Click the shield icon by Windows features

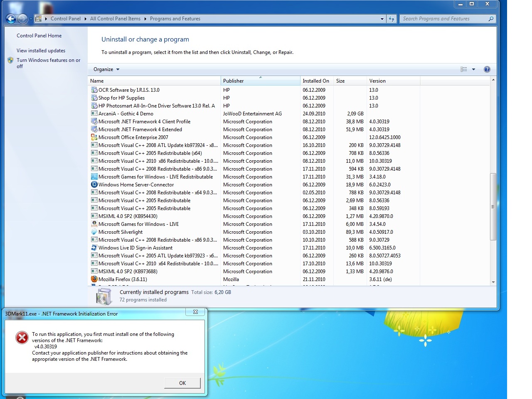[x=10, y=60]
